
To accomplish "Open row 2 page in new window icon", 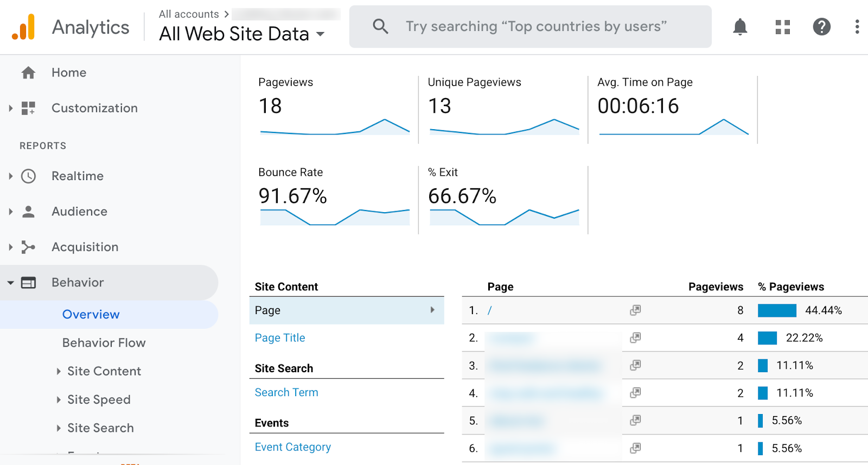I will coord(635,338).
